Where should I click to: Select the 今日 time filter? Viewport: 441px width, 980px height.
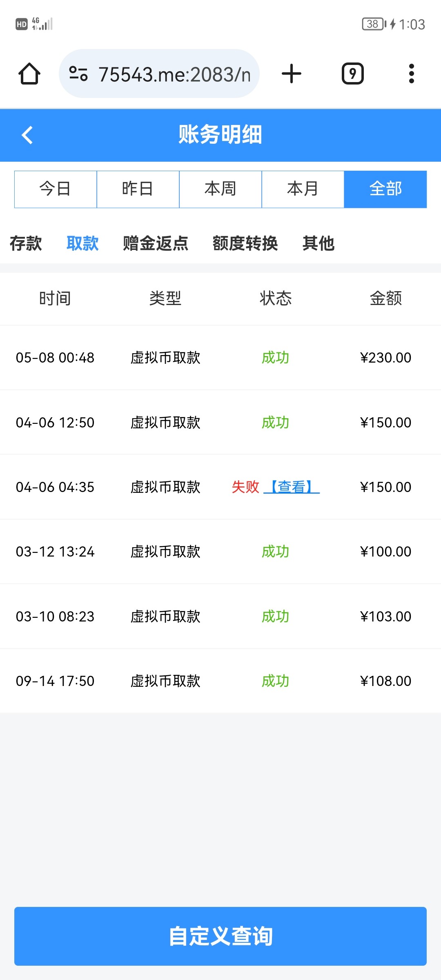[56, 189]
